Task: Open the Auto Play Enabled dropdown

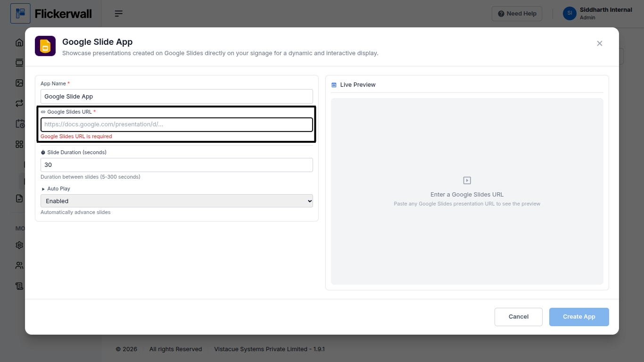Action: pyautogui.click(x=177, y=201)
